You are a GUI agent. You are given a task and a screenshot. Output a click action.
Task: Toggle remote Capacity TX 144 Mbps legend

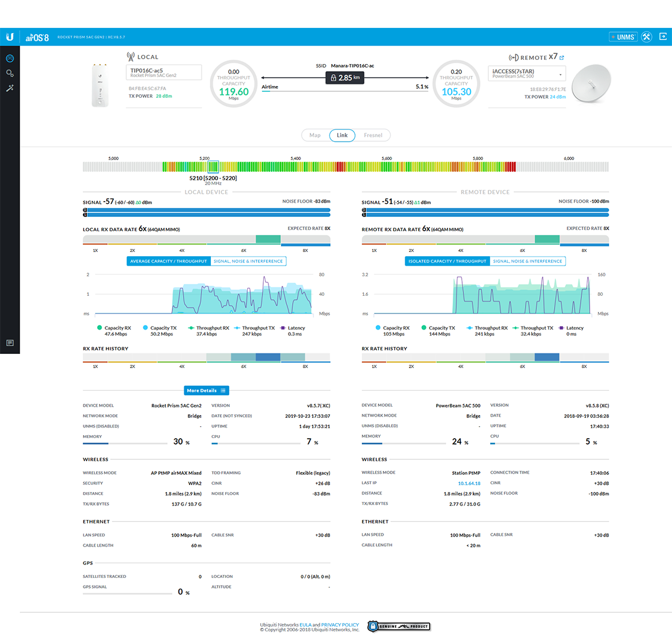439,331
